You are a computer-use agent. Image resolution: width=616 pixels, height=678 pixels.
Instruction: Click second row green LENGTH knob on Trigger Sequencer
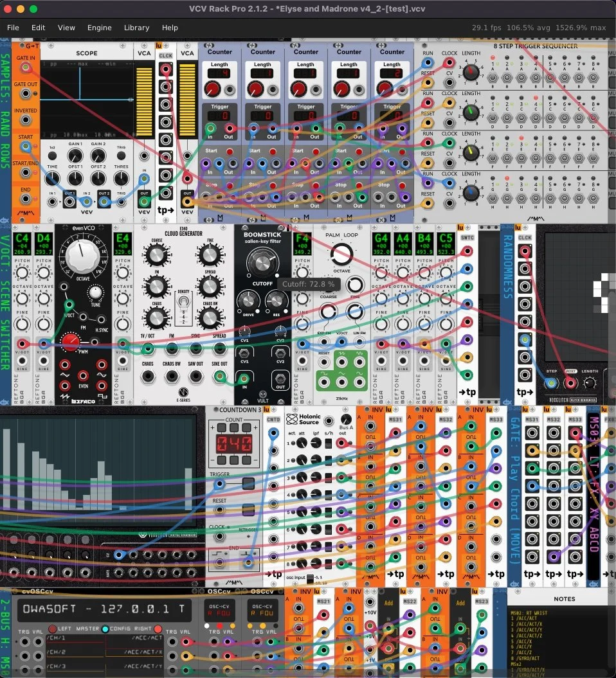coord(471,112)
